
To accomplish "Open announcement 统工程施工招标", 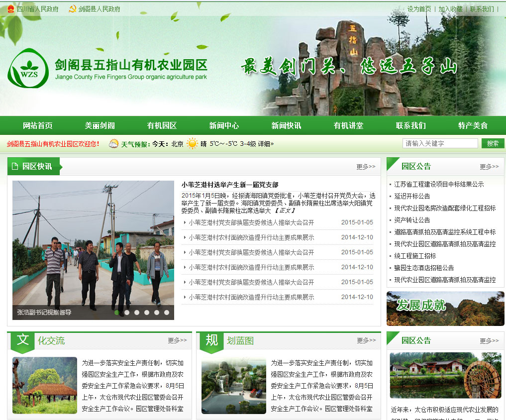I will pyautogui.click(x=415, y=256).
